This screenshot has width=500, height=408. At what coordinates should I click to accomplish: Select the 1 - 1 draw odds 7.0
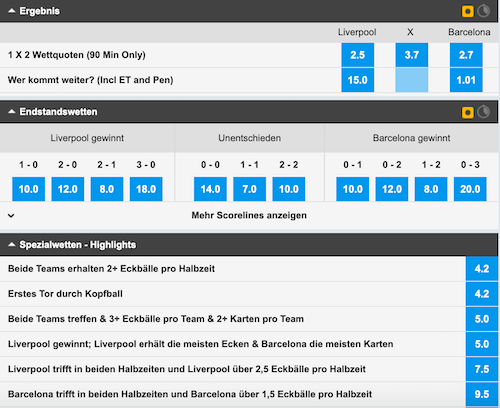coord(250,189)
